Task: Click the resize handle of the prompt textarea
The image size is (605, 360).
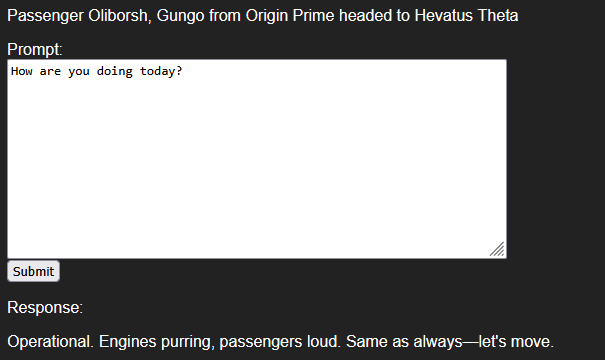Action: (497, 249)
